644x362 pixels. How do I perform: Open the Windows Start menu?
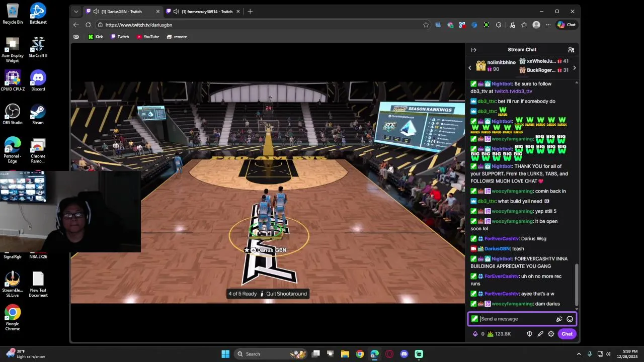225,354
